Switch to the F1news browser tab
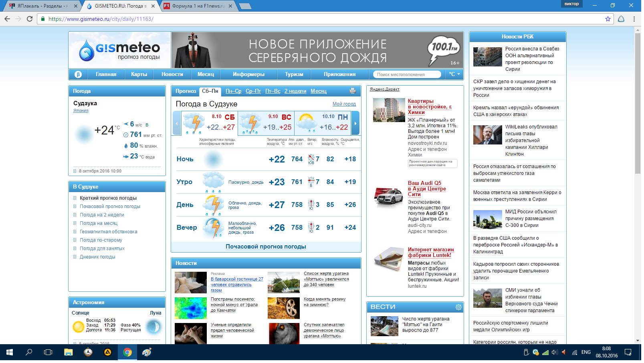Image resolution: width=644 pixels, height=363 pixels. point(198,6)
